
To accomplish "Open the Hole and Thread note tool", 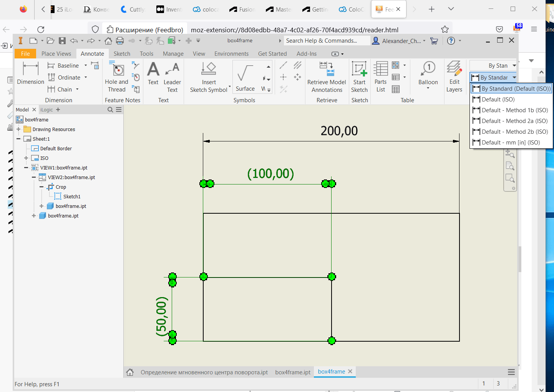I will (x=116, y=77).
